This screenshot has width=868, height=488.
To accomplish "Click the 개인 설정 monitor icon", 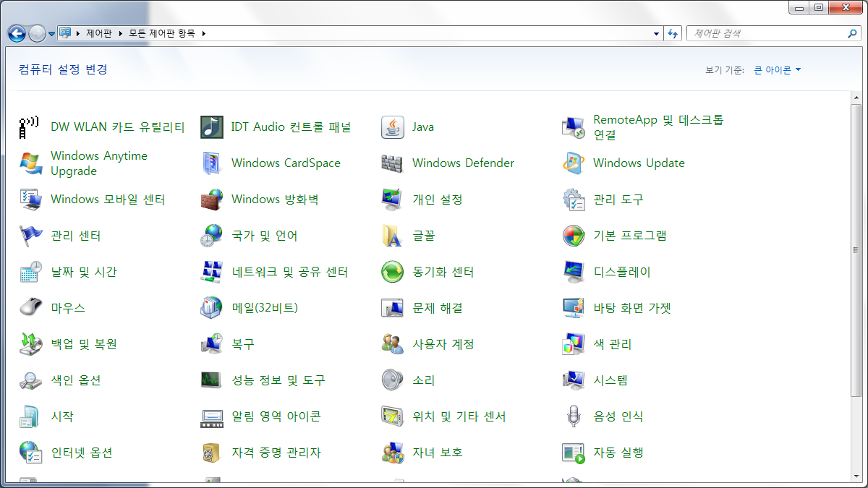I will pos(393,200).
